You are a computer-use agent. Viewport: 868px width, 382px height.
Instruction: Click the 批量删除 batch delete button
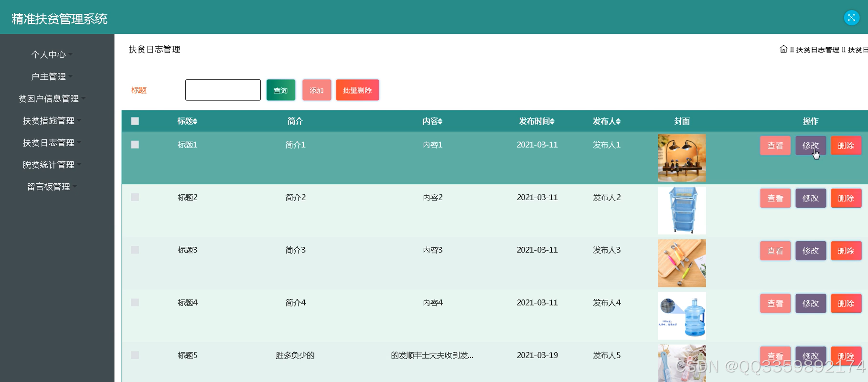point(357,90)
